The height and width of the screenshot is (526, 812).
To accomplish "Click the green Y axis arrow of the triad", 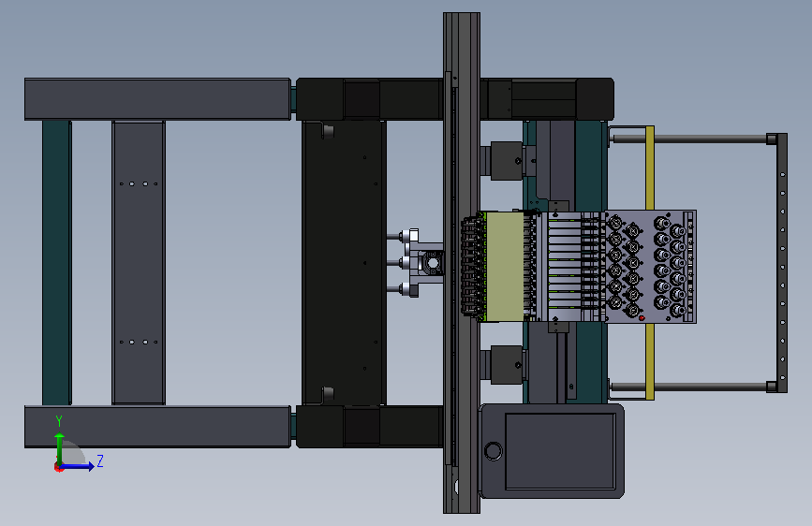I will click(x=60, y=447).
